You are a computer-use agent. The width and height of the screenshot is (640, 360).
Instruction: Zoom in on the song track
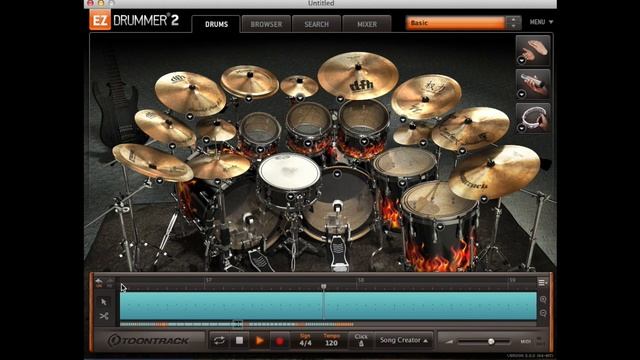tap(543, 300)
